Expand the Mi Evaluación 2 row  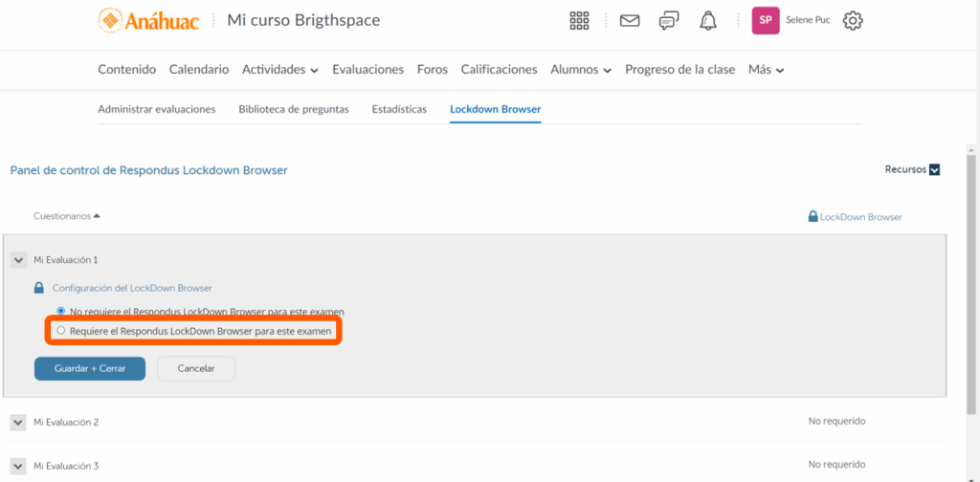[x=18, y=422]
